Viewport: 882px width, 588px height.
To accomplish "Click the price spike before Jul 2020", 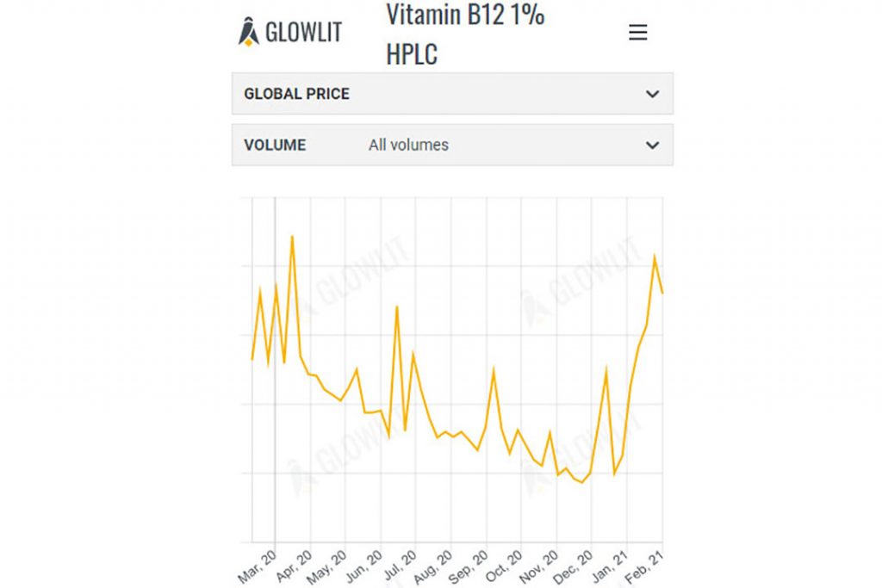I will click(396, 306).
